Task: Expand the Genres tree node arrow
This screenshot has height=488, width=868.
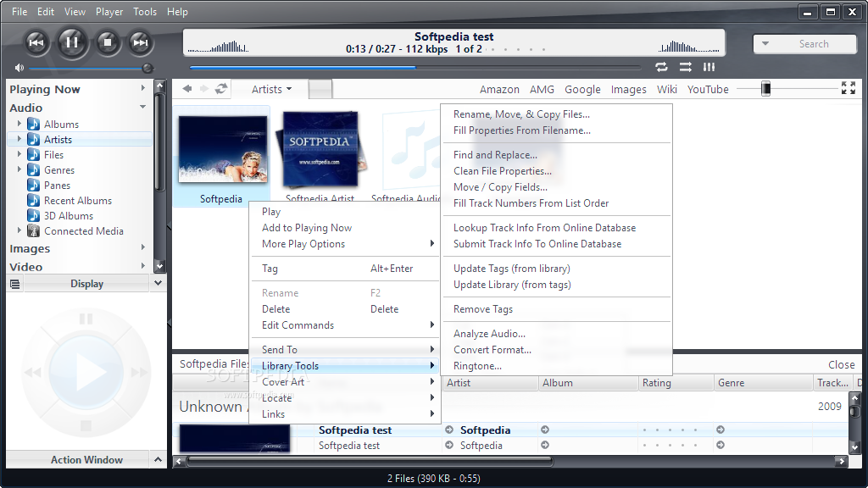Action: [19, 169]
